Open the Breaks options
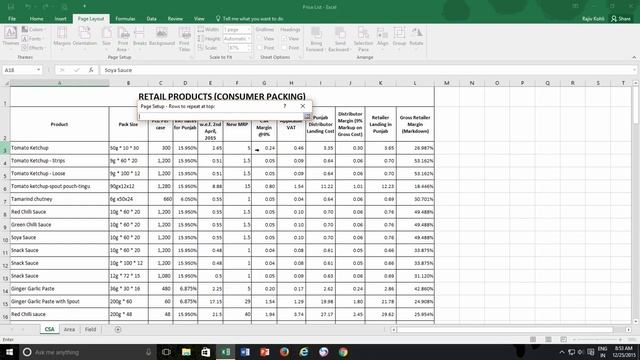 (x=140, y=37)
